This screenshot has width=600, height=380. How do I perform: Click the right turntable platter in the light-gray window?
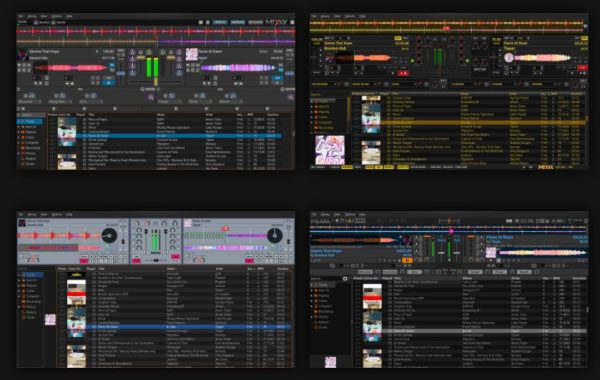[275, 235]
